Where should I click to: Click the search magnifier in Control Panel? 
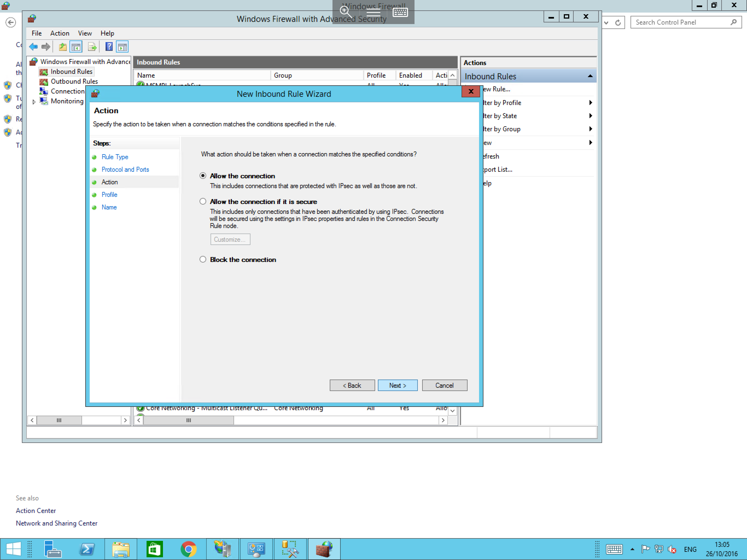coord(733,22)
